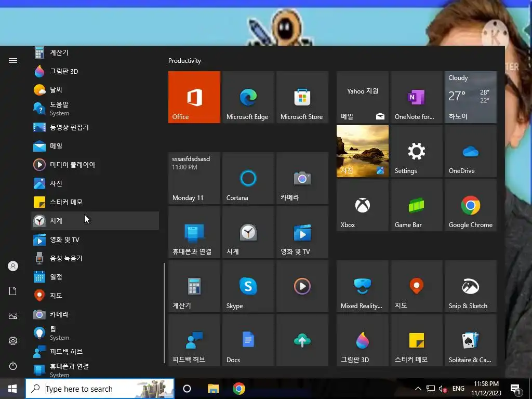Open the Xbox tile
The height and width of the screenshot is (399, 532).
coord(362,205)
